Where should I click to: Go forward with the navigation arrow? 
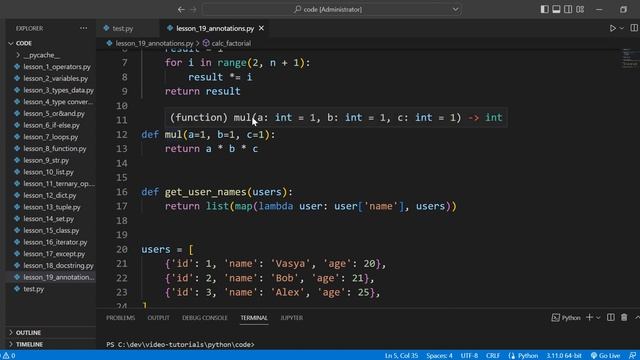[193, 9]
